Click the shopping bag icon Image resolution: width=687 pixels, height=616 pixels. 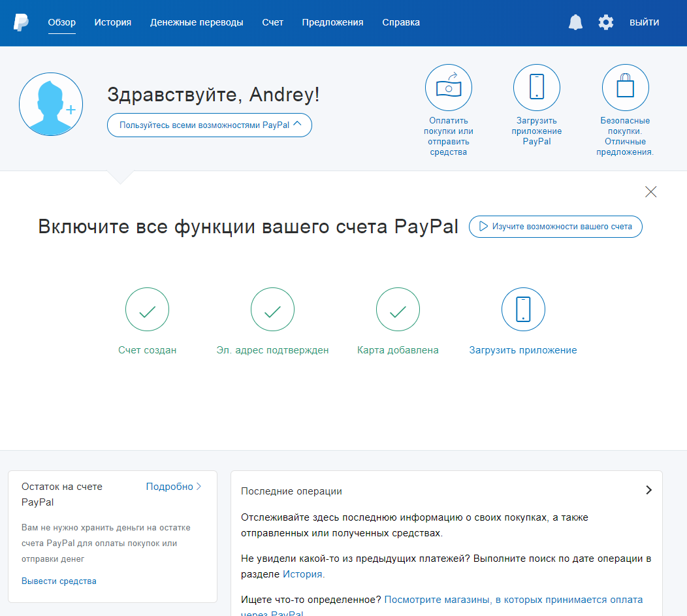pos(625,88)
